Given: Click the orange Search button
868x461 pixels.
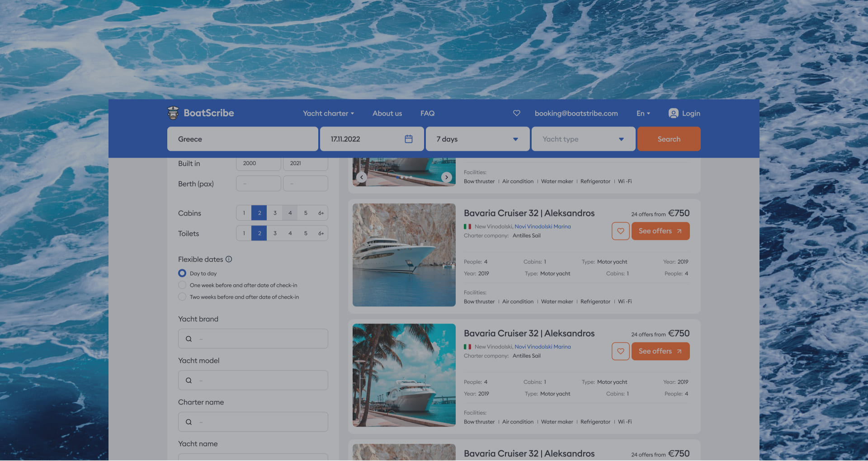Looking at the screenshot, I should click(x=669, y=139).
